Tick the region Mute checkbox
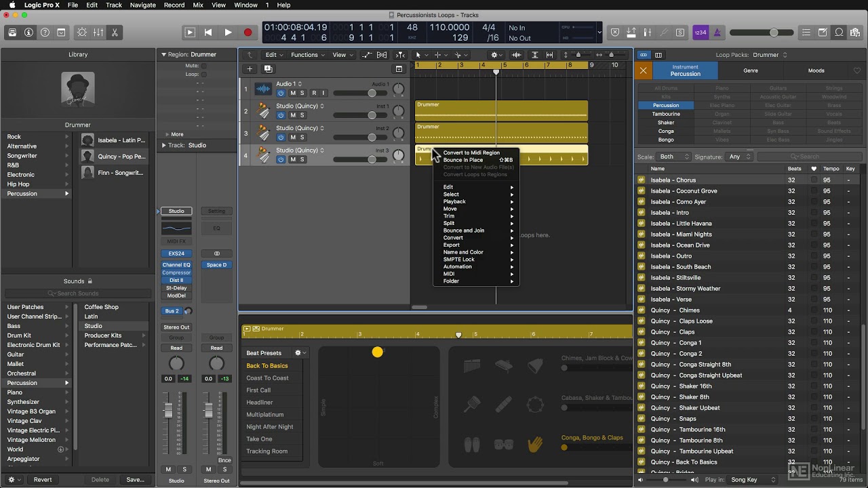 (x=203, y=66)
